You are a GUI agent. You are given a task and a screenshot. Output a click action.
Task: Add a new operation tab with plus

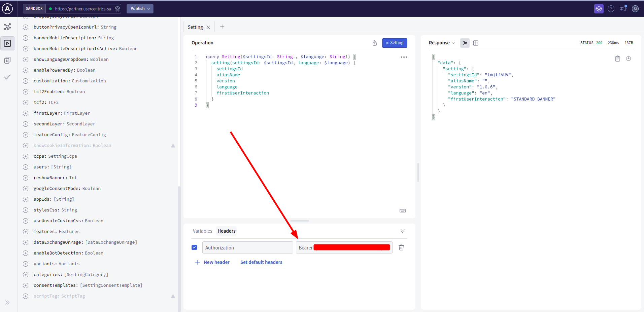[x=222, y=27]
